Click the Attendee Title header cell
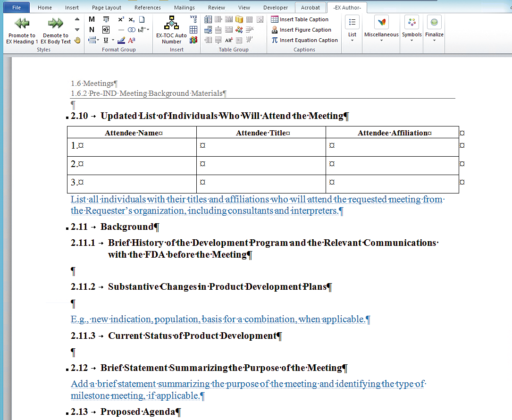Viewport: 512px width, 420px height. (x=261, y=133)
